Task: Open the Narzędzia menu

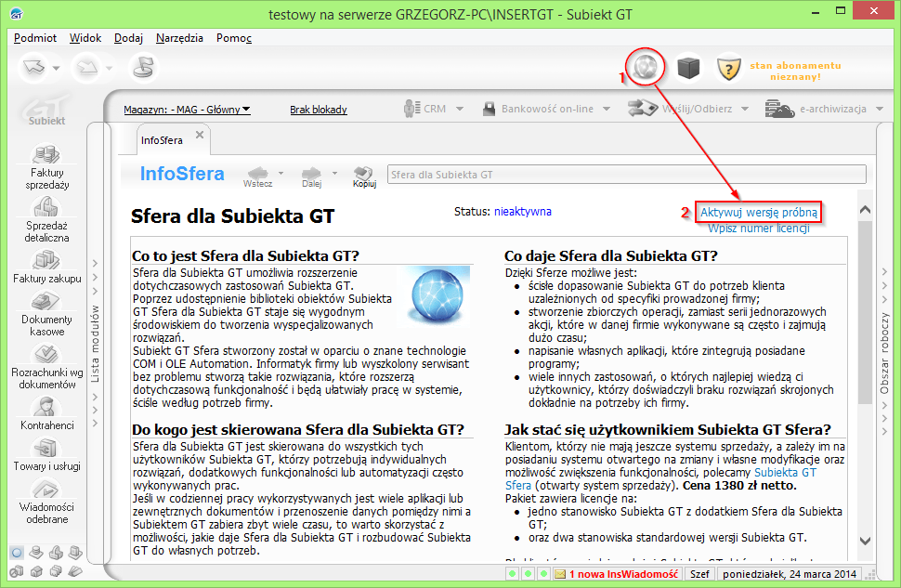Action: pos(179,38)
